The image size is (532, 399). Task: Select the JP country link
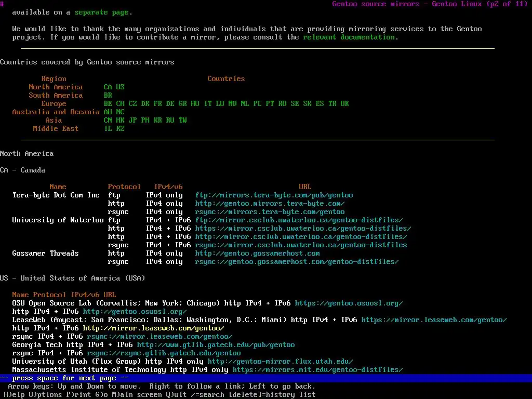pyautogui.click(x=132, y=121)
